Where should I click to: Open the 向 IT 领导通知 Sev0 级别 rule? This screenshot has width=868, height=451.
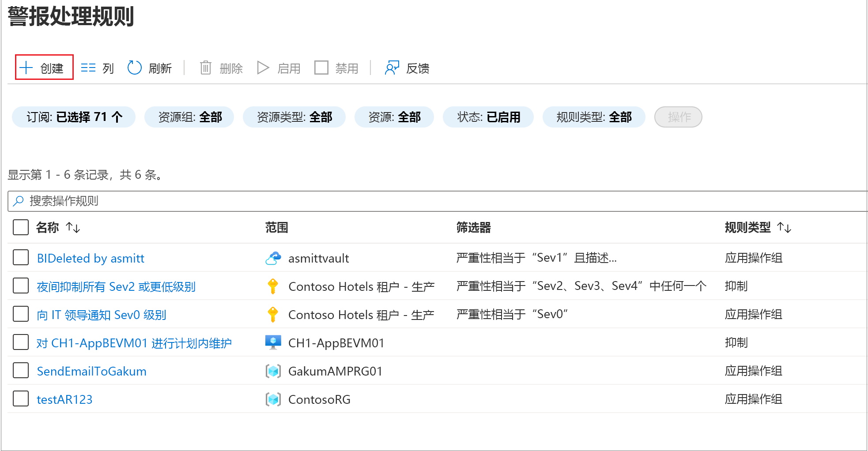102,315
